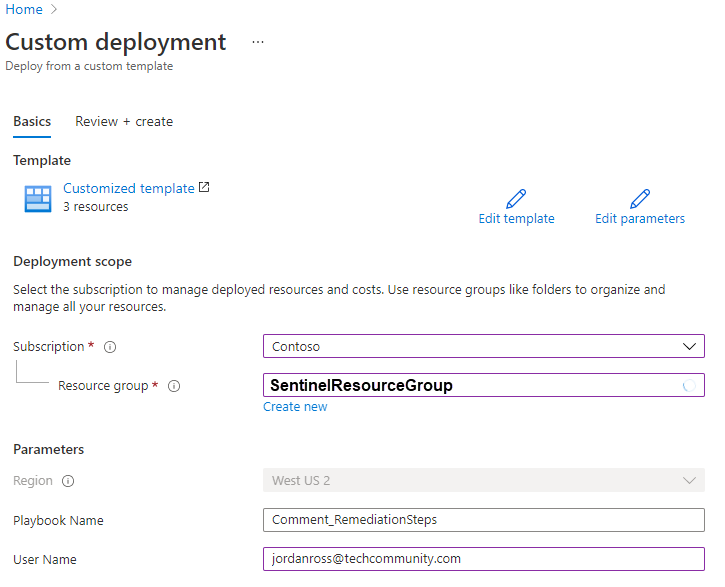
Task: Open the ellipsis menu beside Custom deployment
Action: pyautogui.click(x=258, y=42)
